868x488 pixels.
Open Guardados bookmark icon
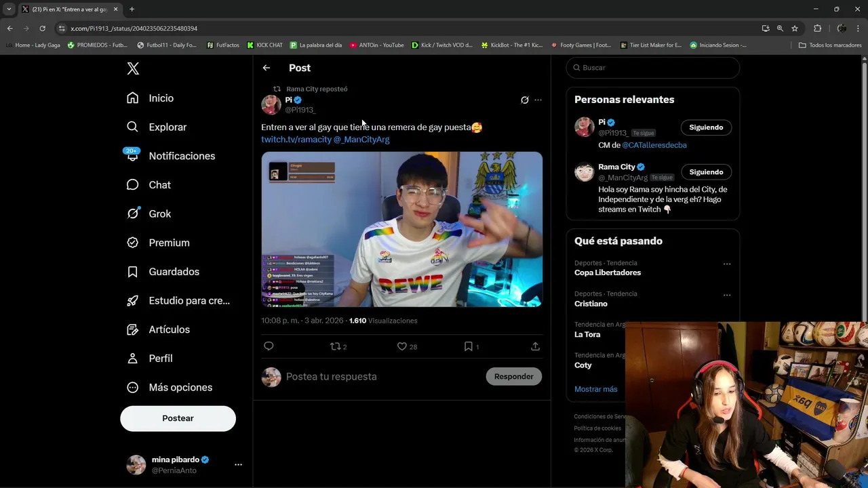133,272
